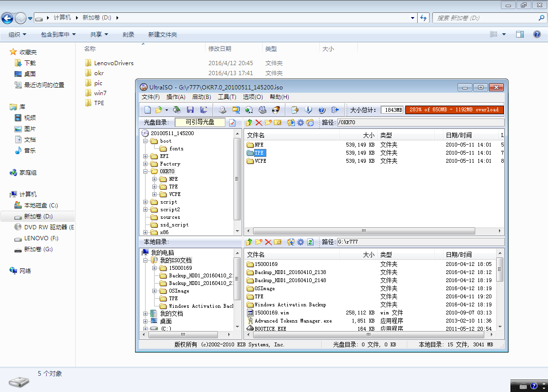548x392 pixels.
Task: Go up one folder in local directory pane
Action: click(x=249, y=242)
